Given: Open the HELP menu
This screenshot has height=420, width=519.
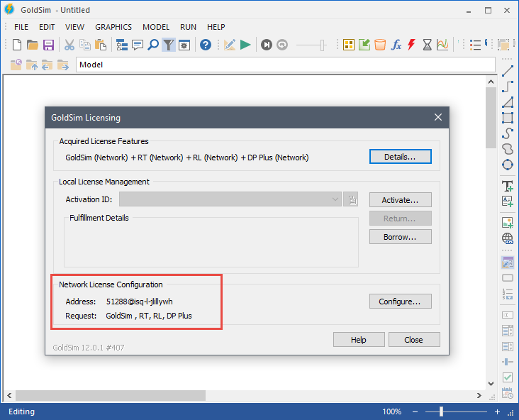Looking at the screenshot, I should [x=216, y=27].
